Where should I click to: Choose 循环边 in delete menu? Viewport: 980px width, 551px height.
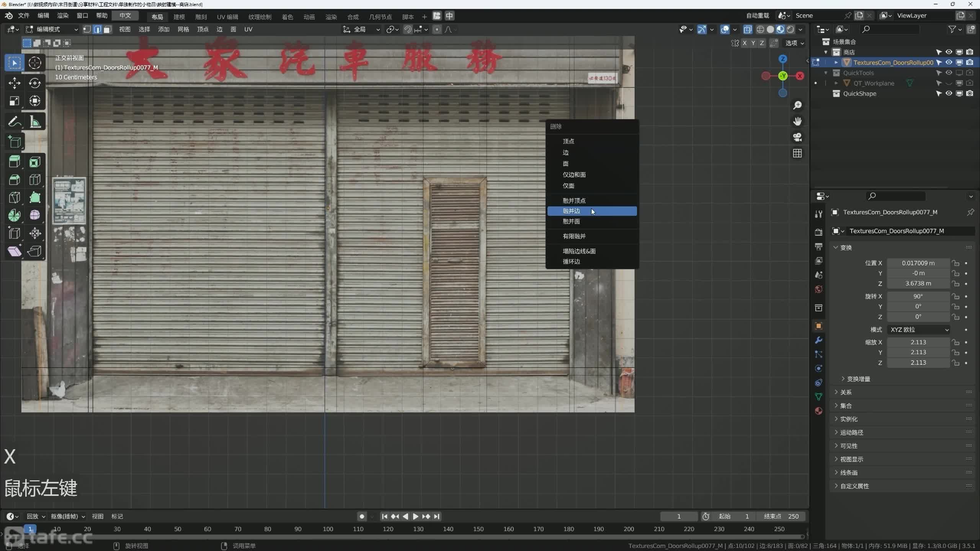tap(592, 261)
